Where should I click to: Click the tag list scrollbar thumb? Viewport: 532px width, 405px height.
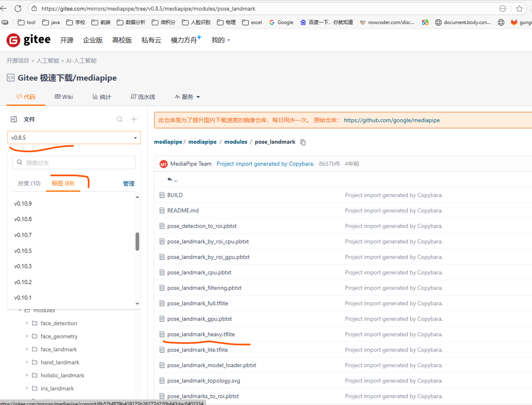(x=137, y=242)
